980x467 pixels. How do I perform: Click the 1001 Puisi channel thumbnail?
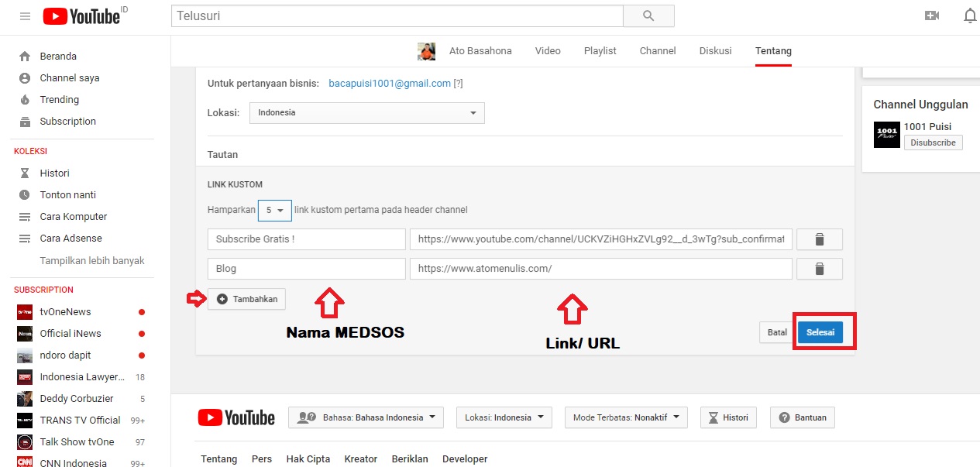(x=886, y=135)
